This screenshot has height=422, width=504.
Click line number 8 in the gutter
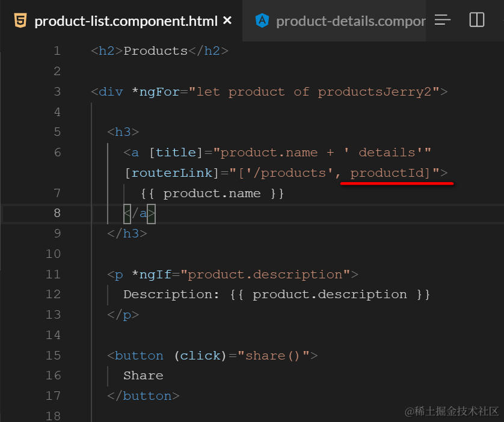pyautogui.click(x=57, y=213)
